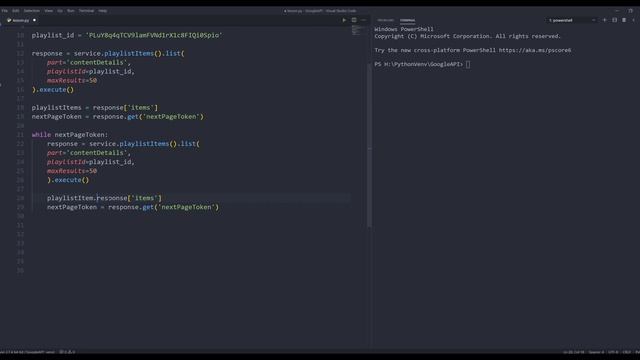Open the Help menu
Image resolution: width=640 pixels, height=360 pixels.
pyautogui.click(x=102, y=11)
